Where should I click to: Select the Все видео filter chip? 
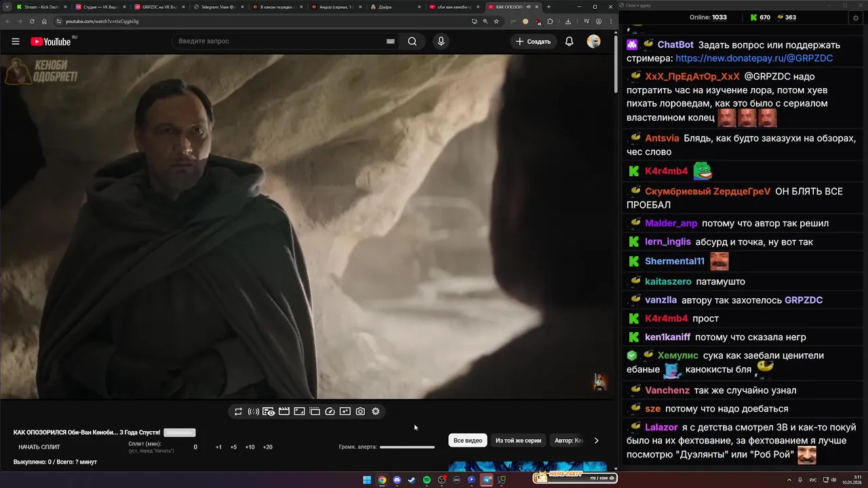click(x=468, y=441)
